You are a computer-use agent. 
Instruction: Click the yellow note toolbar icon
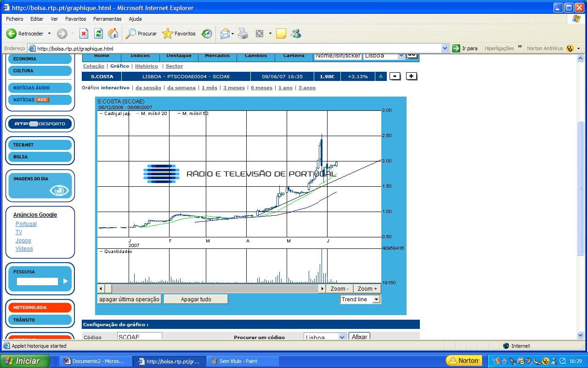[x=281, y=34]
